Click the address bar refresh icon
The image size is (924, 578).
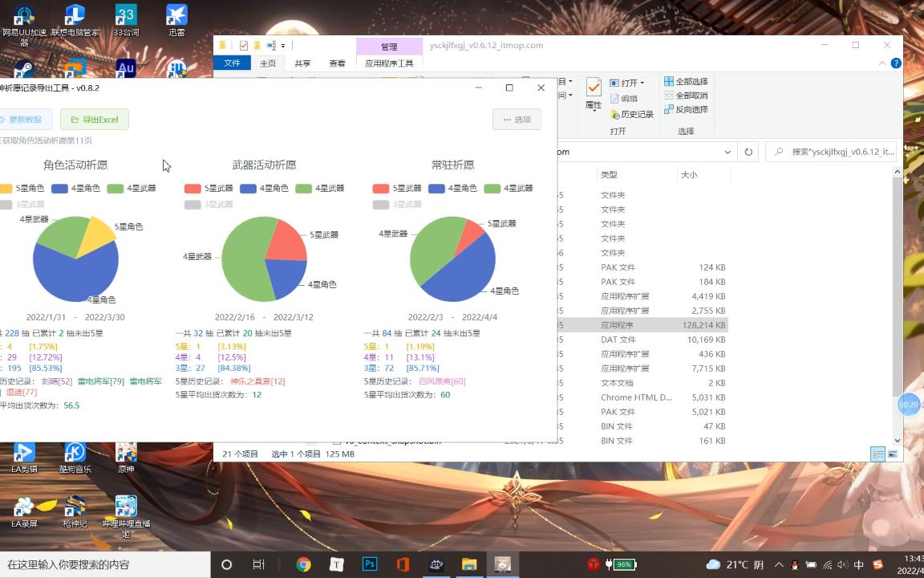point(748,152)
